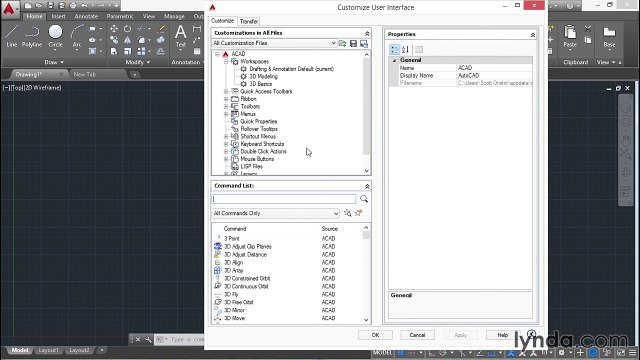The image size is (640, 360).
Task: Open the Insert ribbon tab
Action: pyautogui.click(x=58, y=16)
